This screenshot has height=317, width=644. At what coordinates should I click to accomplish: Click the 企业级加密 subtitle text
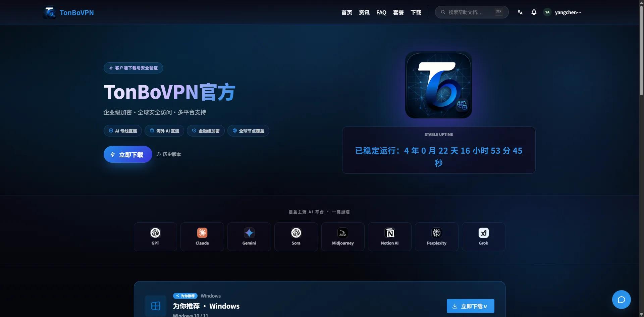pos(155,112)
